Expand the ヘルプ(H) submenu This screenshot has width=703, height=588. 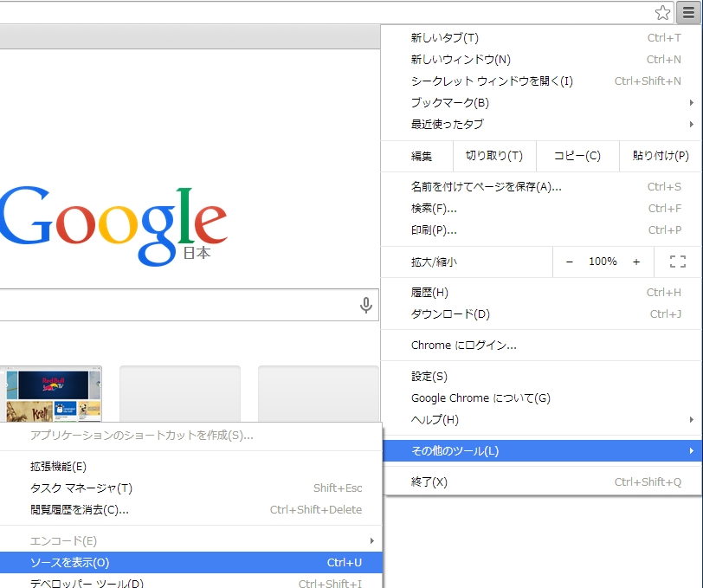542,420
